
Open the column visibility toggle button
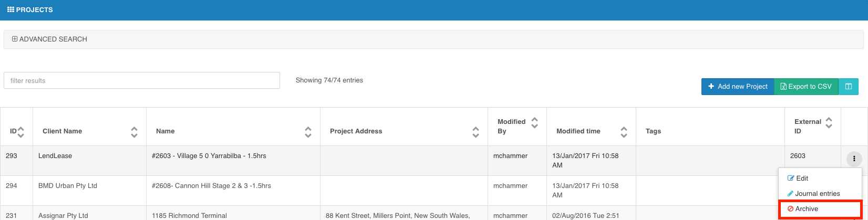click(848, 87)
